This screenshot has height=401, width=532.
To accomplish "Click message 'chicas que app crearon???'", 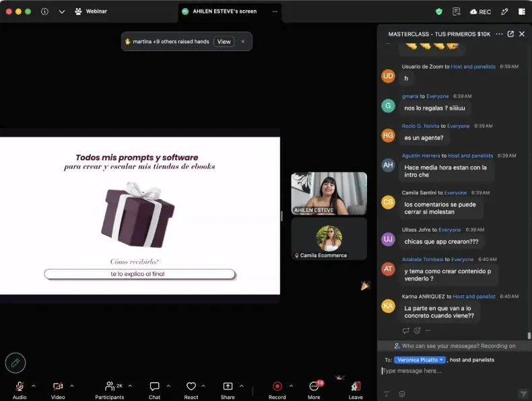I will 441,242.
